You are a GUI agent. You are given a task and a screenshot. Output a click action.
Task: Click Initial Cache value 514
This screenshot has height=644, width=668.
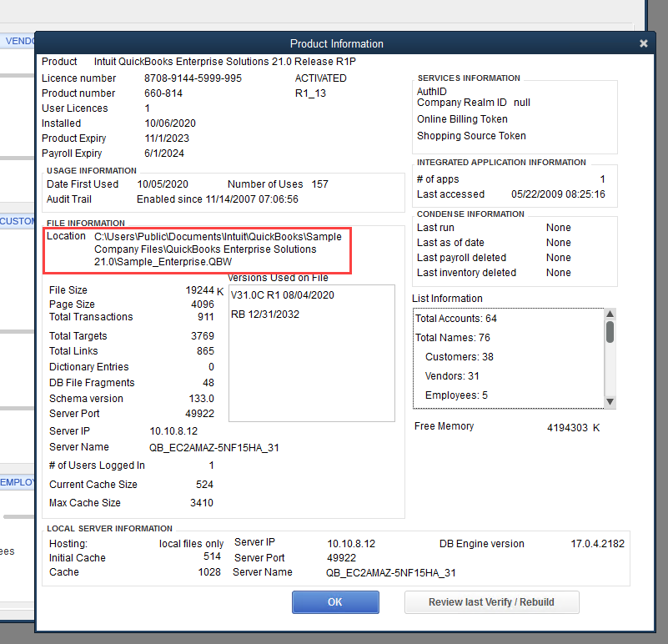click(212, 556)
